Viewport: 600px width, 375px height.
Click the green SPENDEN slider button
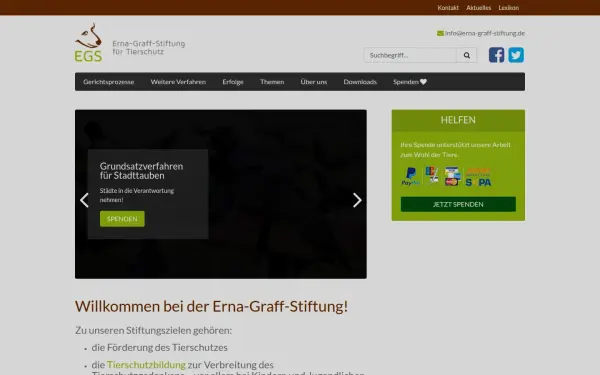coord(122,219)
